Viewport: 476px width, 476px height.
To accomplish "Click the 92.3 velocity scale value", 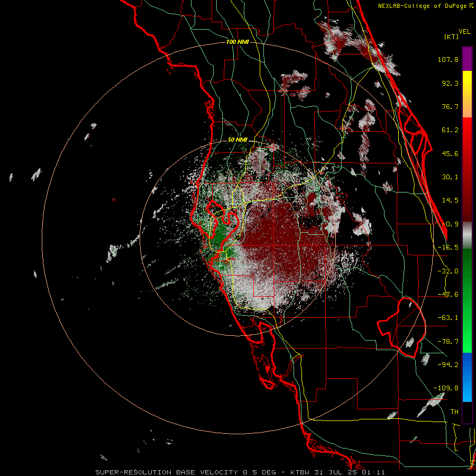I will 450,83.
